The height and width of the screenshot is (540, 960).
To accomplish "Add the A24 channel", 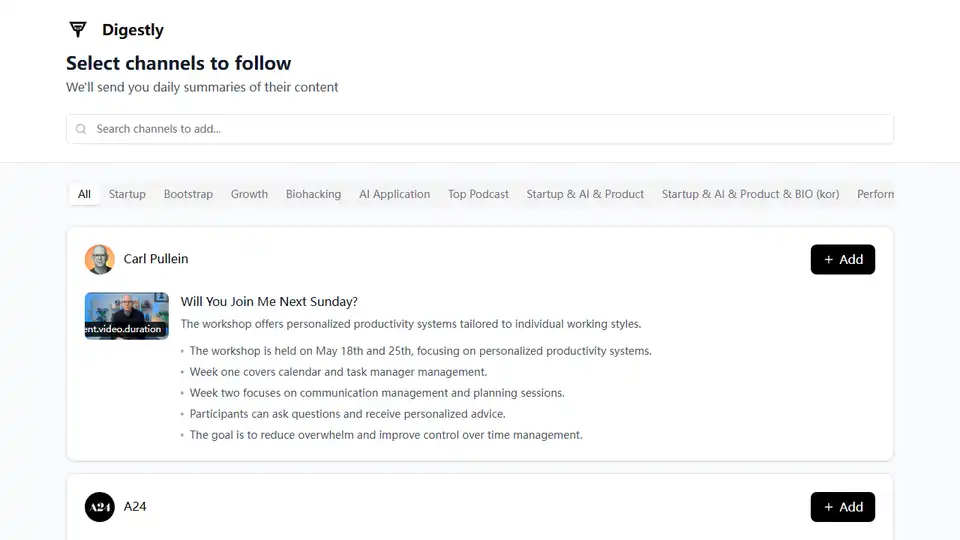I will tap(842, 507).
